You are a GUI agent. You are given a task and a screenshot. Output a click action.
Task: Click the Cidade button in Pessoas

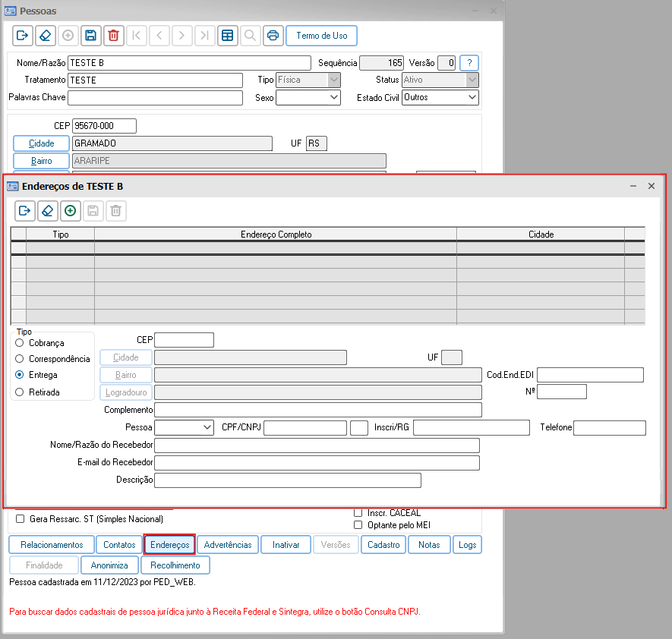[41, 143]
